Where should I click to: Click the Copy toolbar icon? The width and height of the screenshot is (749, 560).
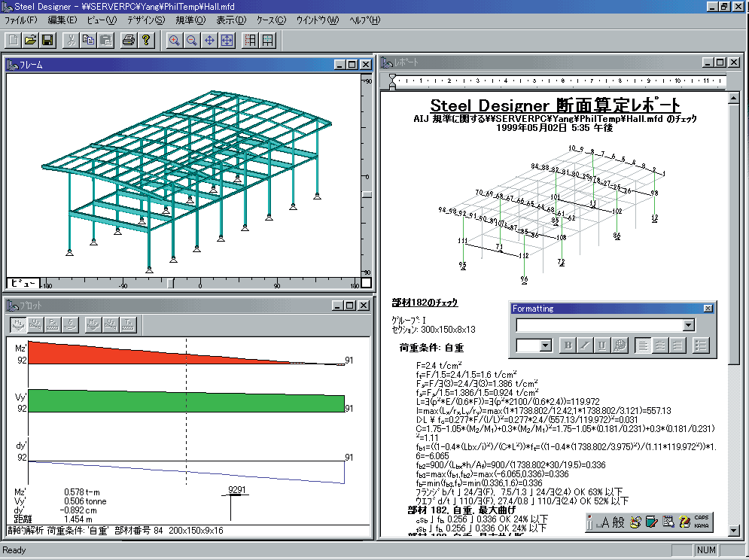88,40
